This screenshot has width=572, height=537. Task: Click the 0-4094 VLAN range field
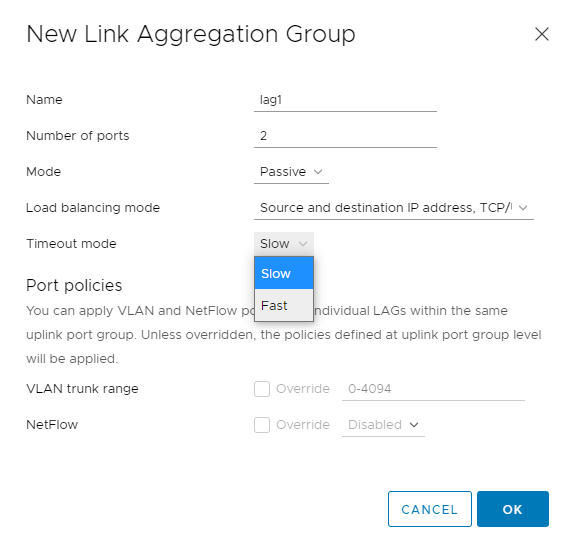[433, 389]
